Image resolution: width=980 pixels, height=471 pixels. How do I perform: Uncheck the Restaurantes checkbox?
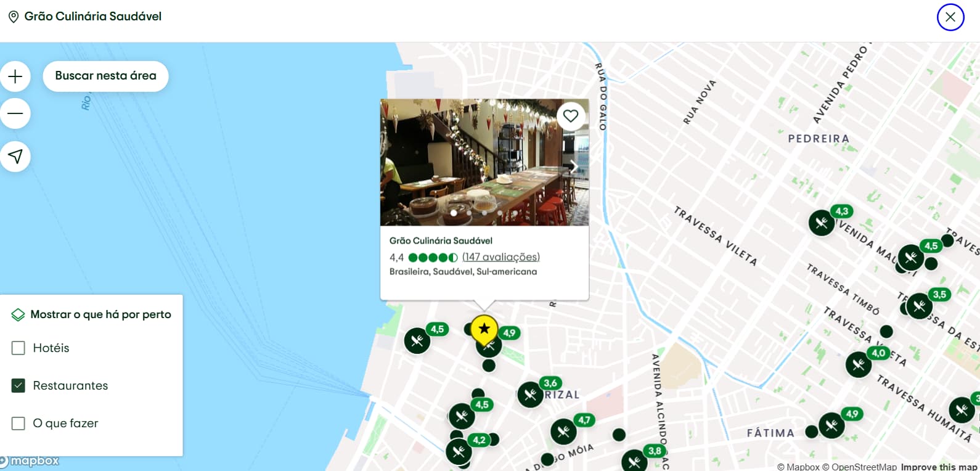pos(18,386)
